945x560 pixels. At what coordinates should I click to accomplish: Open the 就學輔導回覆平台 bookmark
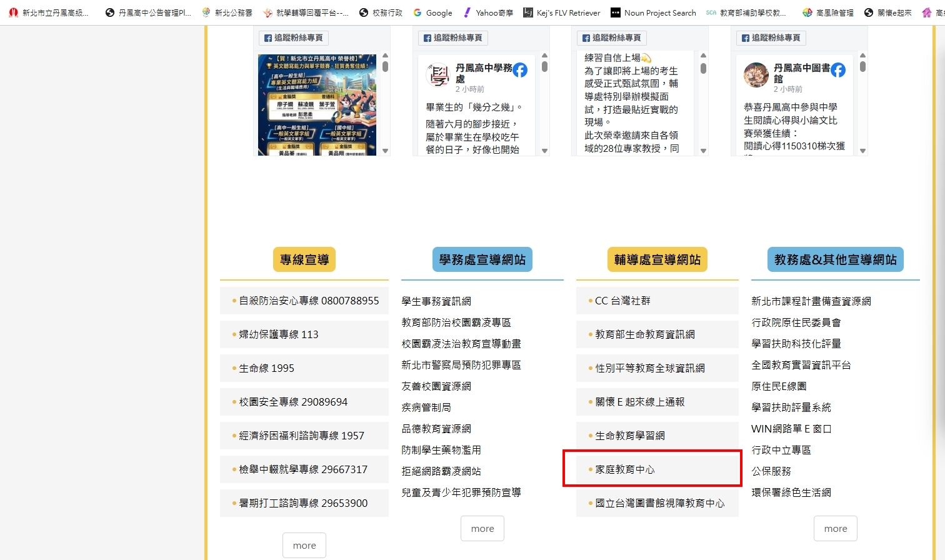pos(306,12)
